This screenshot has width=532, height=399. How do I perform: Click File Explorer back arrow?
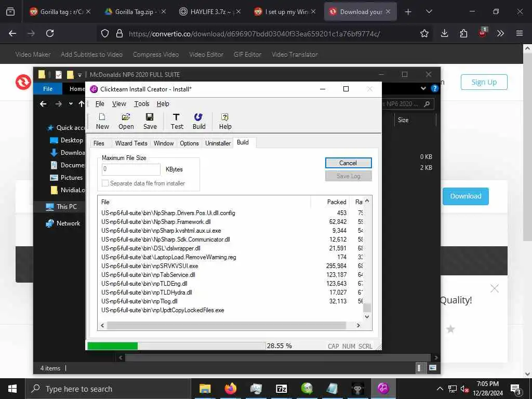point(43,104)
